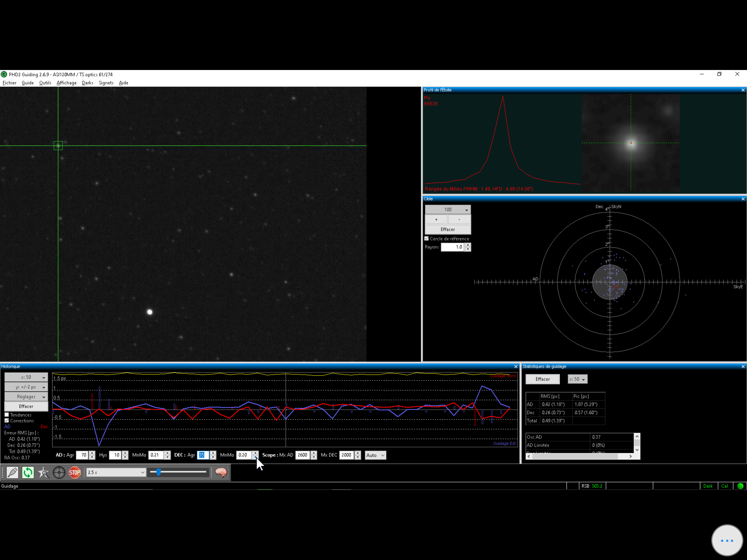
Task: Click the crosshair guide button
Action: 59,472
